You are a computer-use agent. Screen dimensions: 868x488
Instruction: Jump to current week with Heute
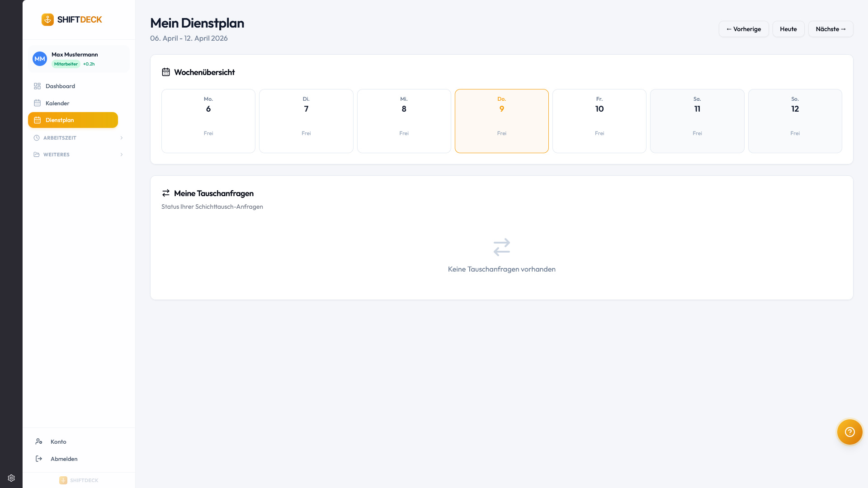pyautogui.click(x=788, y=29)
